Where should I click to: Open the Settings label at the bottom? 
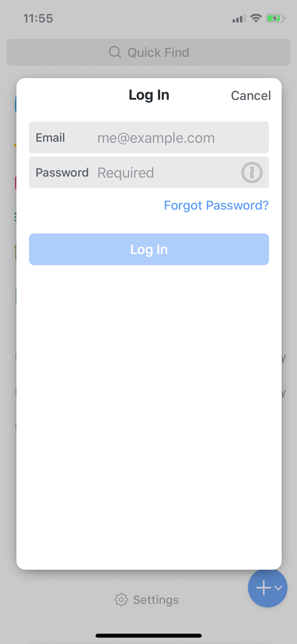click(x=156, y=600)
